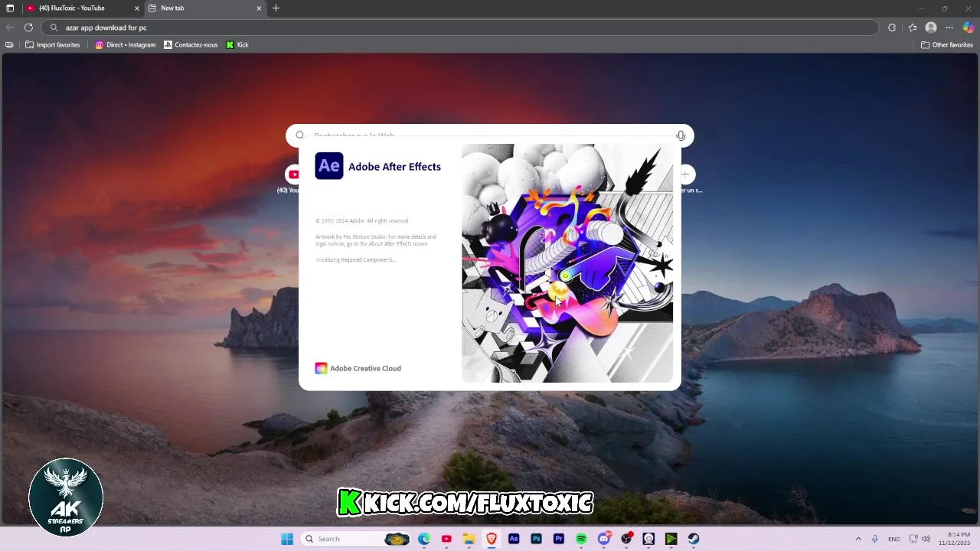Open browser extensions icon
The image size is (980, 551).
pyautogui.click(x=892, y=28)
